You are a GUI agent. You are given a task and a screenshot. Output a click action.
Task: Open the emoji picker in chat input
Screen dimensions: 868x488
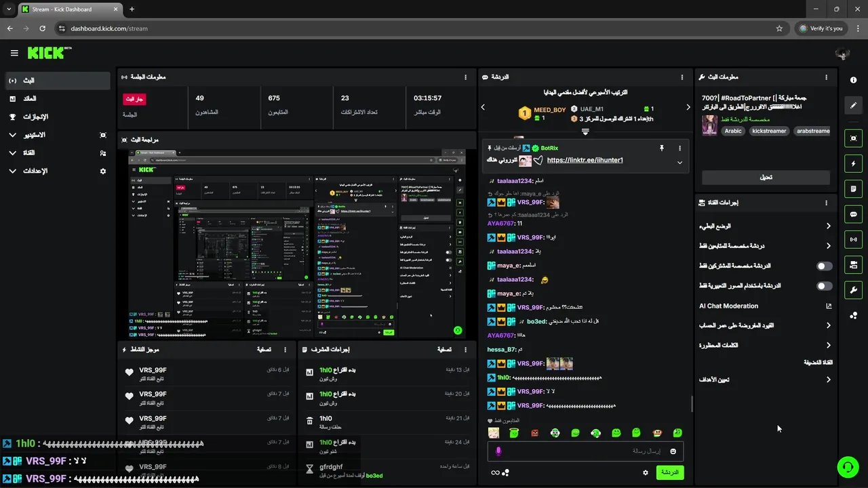click(x=673, y=451)
